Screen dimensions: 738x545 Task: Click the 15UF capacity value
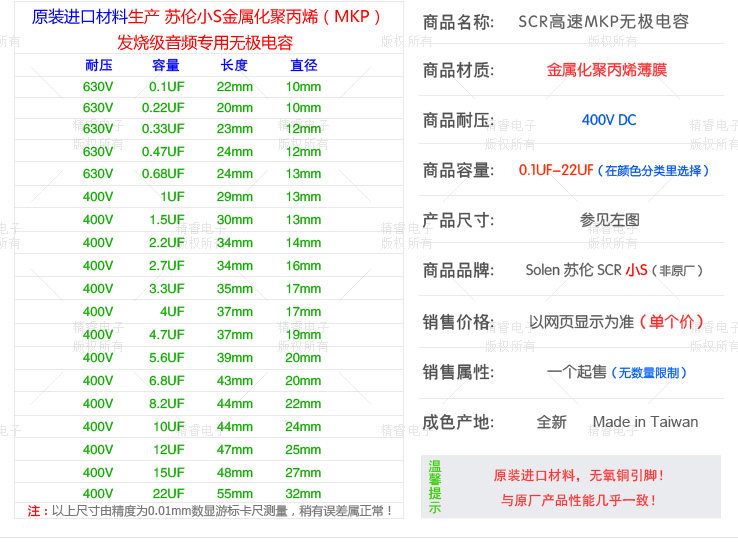[168, 473]
